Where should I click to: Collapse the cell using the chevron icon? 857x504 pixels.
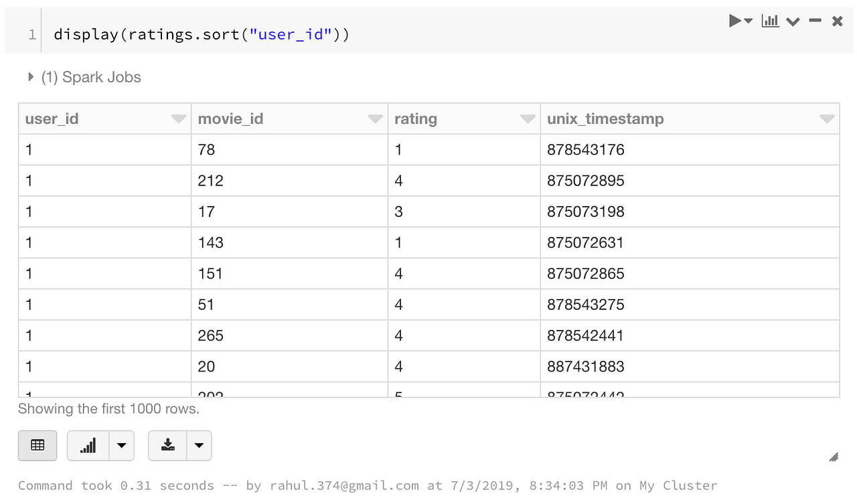click(793, 21)
